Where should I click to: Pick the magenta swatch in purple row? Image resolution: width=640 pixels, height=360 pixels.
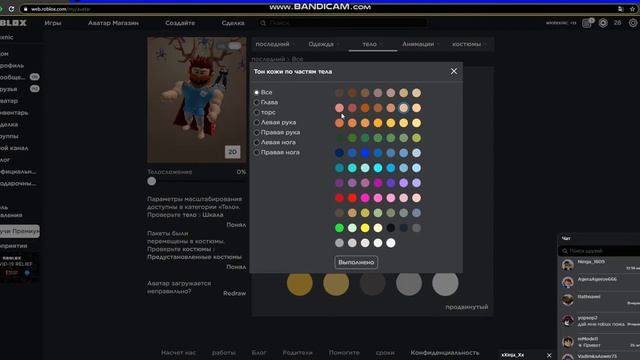pos(378,183)
